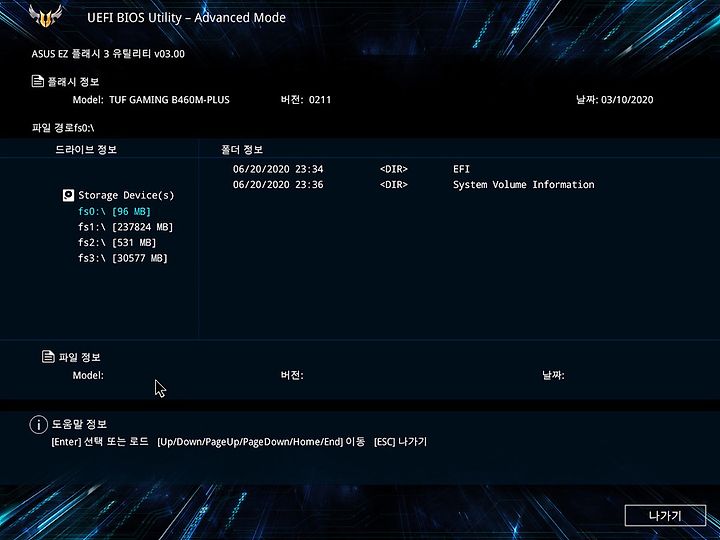720x540 pixels.
Task: Click the ASUS TUF logo icon
Action: tap(45, 16)
